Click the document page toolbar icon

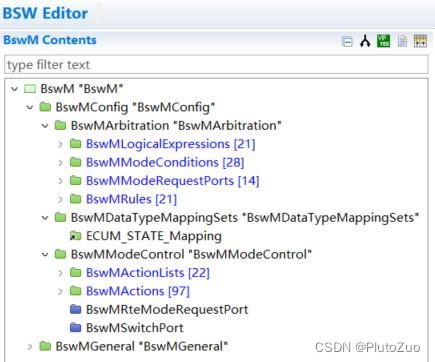(403, 41)
